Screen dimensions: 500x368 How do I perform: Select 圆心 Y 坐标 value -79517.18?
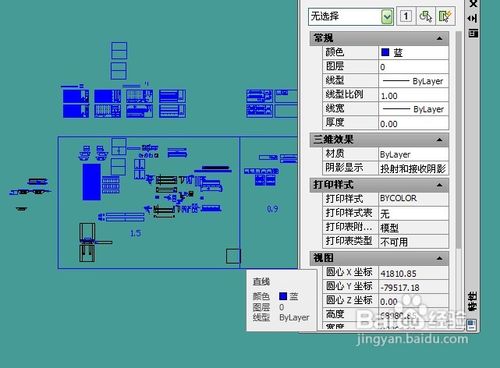[413, 287]
